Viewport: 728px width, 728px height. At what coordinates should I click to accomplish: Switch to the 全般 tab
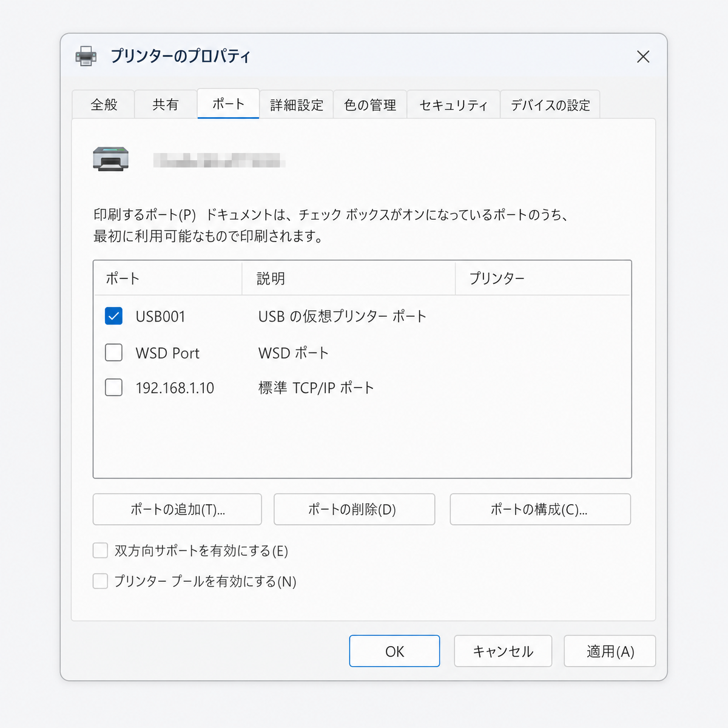(x=104, y=104)
